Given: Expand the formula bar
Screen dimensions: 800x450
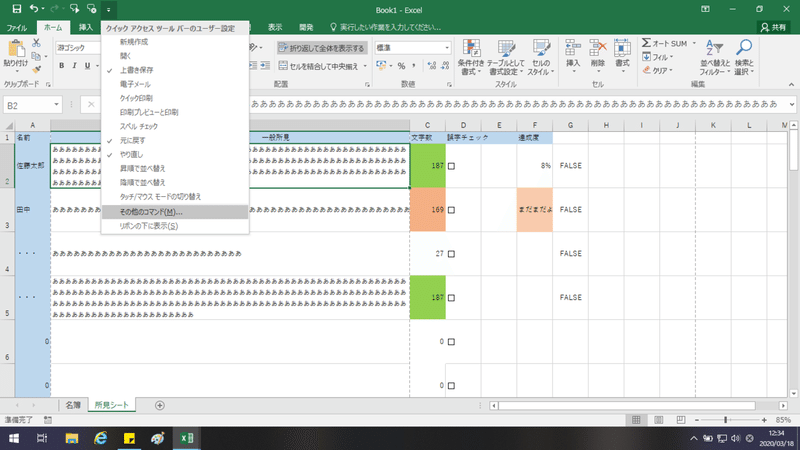Looking at the screenshot, I should 792,104.
